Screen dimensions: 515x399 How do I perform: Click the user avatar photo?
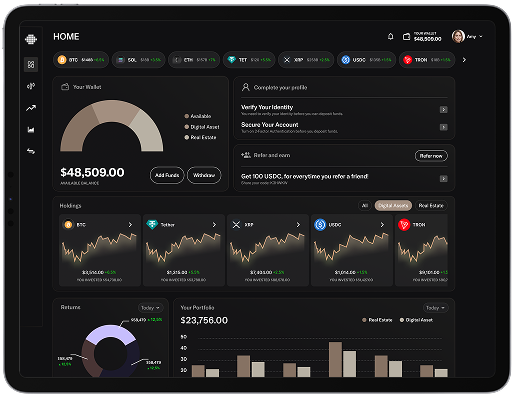(458, 36)
